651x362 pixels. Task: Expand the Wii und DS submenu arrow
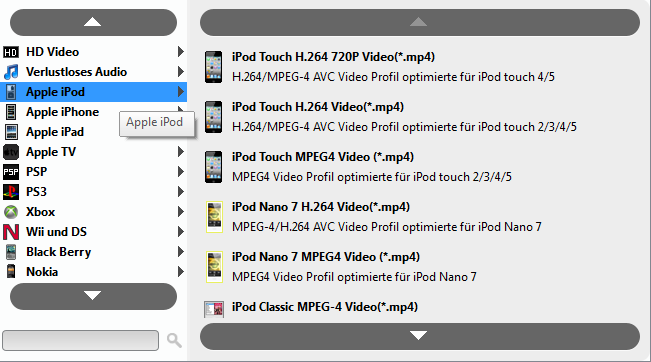click(x=181, y=231)
